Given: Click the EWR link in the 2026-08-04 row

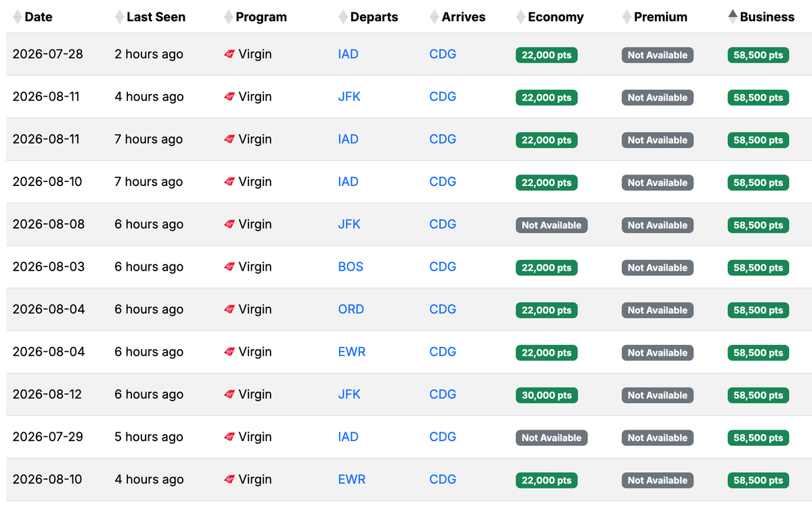Looking at the screenshot, I should (x=351, y=352).
